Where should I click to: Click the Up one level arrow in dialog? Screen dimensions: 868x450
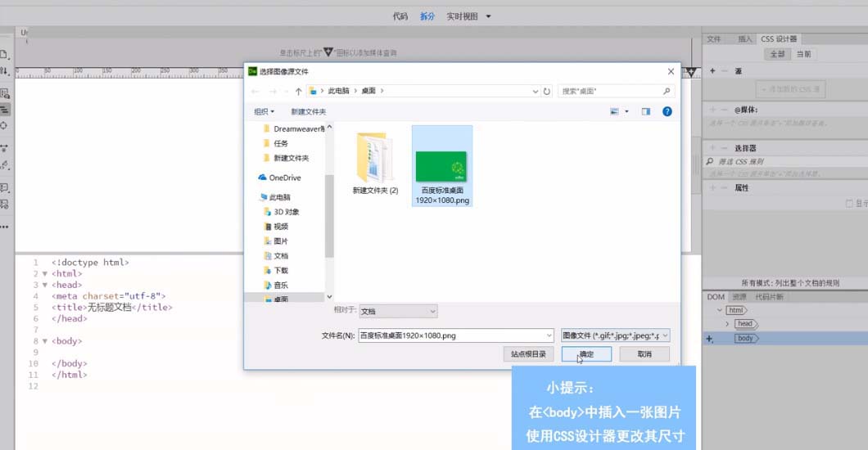(298, 92)
